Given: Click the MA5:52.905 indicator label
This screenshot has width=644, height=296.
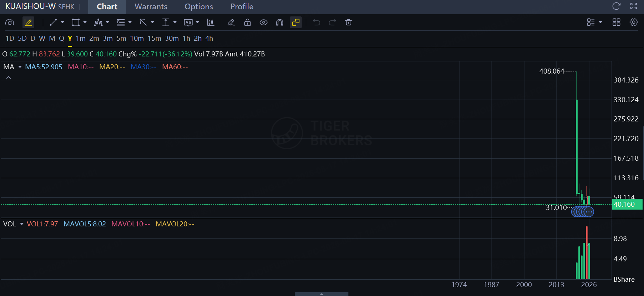Looking at the screenshot, I should tap(44, 67).
